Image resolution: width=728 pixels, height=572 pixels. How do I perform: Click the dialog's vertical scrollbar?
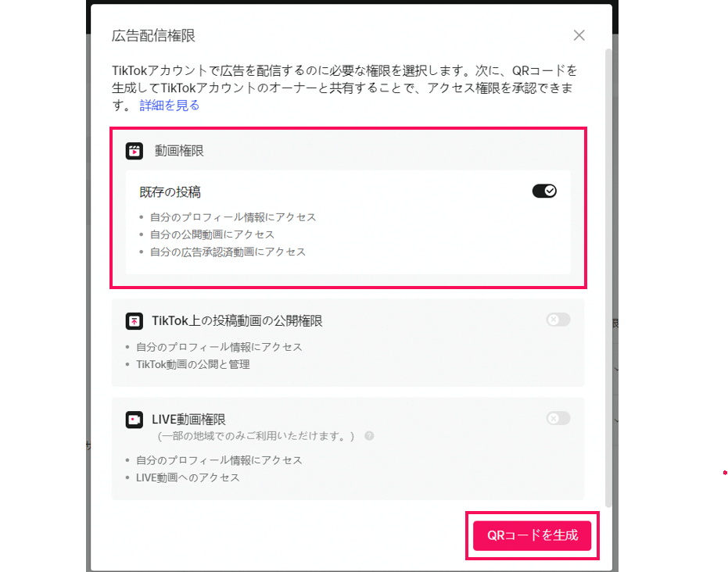(x=608, y=277)
